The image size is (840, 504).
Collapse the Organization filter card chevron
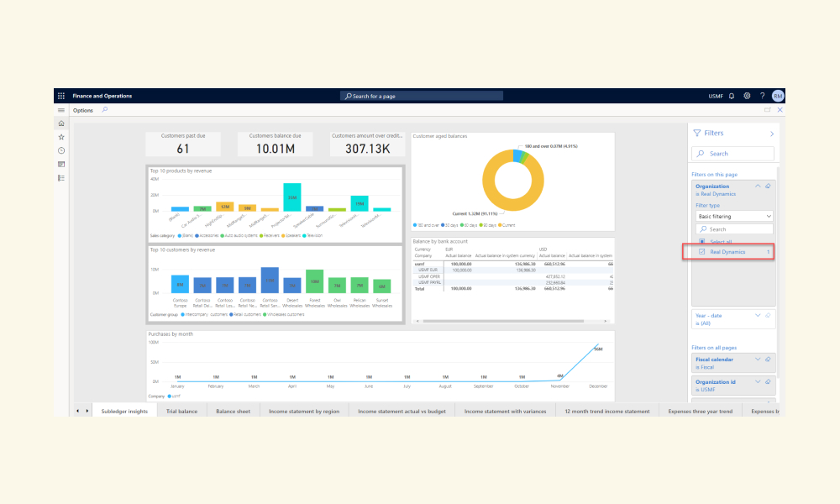[x=758, y=186]
